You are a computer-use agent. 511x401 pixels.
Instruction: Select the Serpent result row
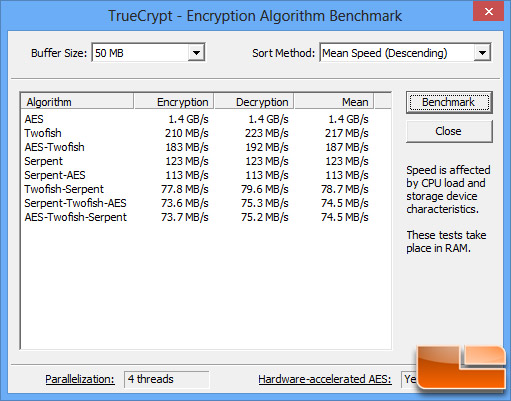197,161
